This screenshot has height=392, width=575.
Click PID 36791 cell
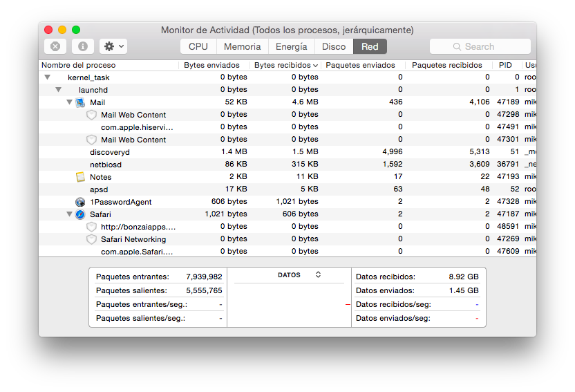(508, 165)
